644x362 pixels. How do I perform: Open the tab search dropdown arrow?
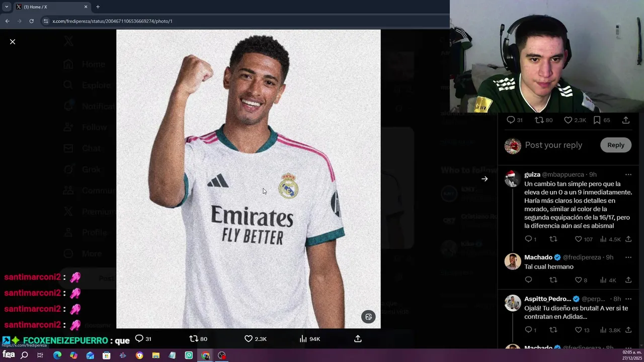point(7,7)
